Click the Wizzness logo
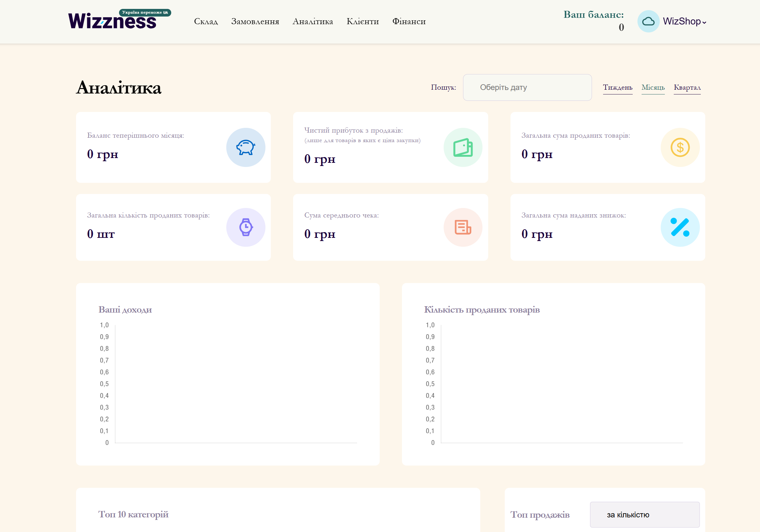 pyautogui.click(x=112, y=20)
